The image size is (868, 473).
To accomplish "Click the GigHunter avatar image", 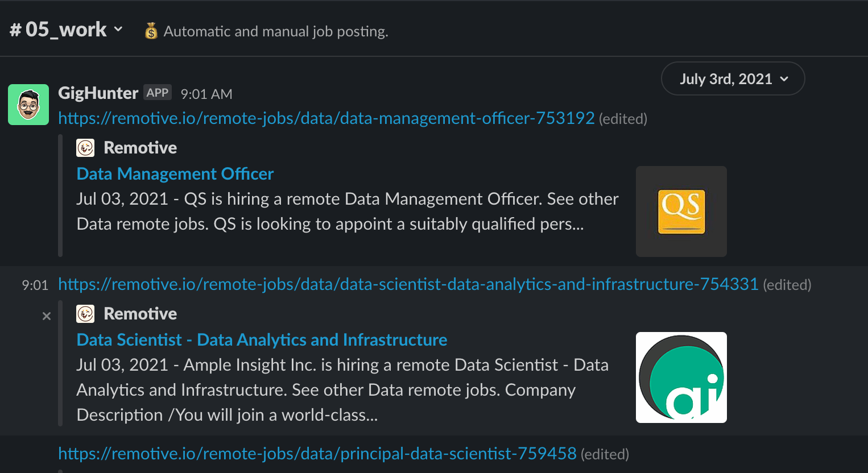I will (28, 105).
